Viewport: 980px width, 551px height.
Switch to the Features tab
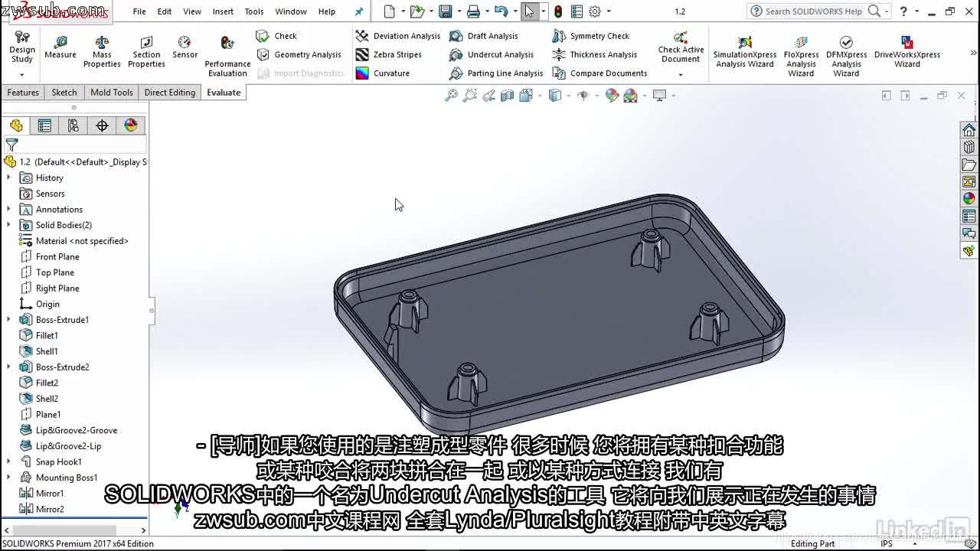pyautogui.click(x=23, y=93)
